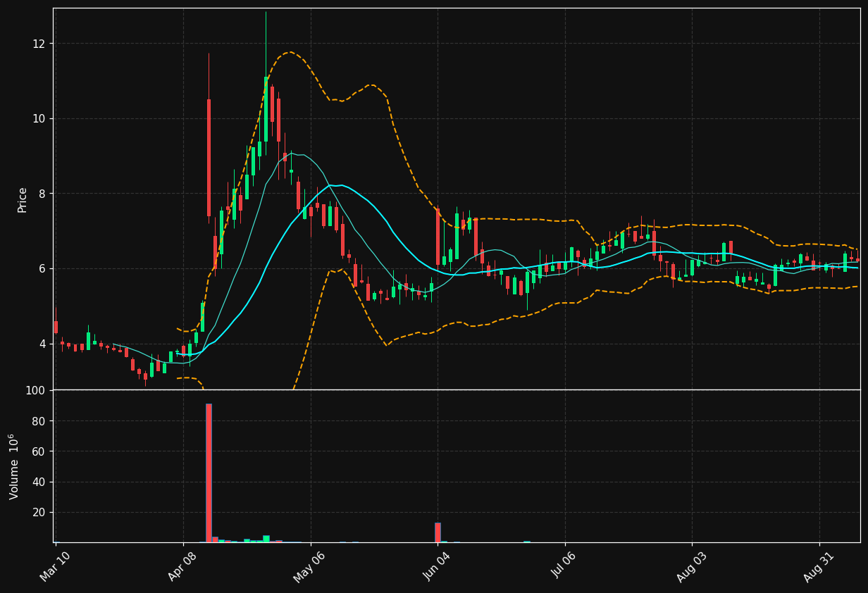Click the price axis tick label 6
This screenshot has height=593, width=868.
(42, 268)
